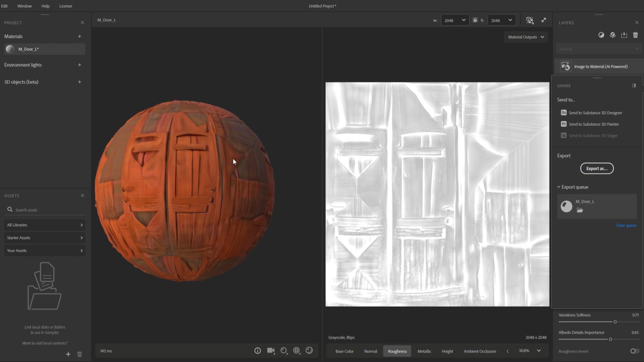
Task: Expand All Libraries in assets
Action: pyautogui.click(x=45, y=225)
